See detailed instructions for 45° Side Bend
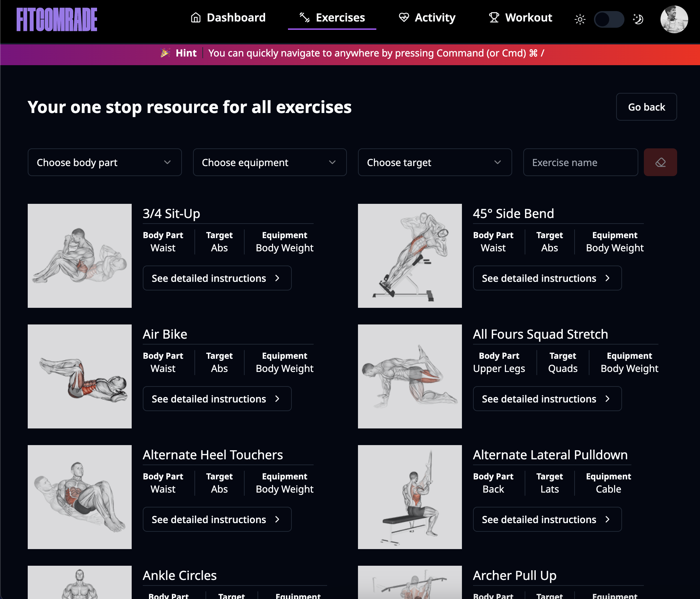 (547, 278)
